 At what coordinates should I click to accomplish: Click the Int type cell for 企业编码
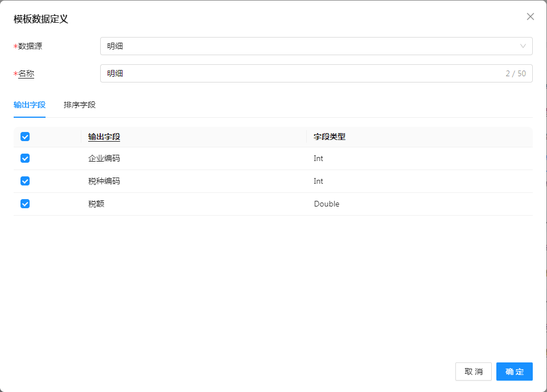(x=318, y=158)
